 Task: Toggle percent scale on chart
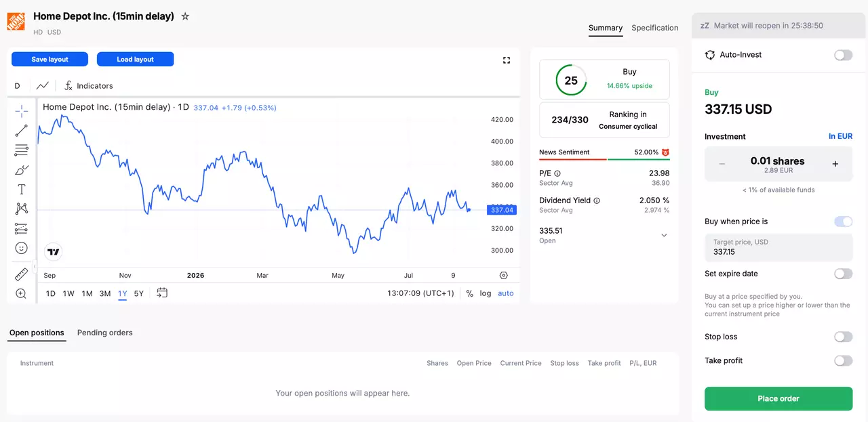click(470, 293)
